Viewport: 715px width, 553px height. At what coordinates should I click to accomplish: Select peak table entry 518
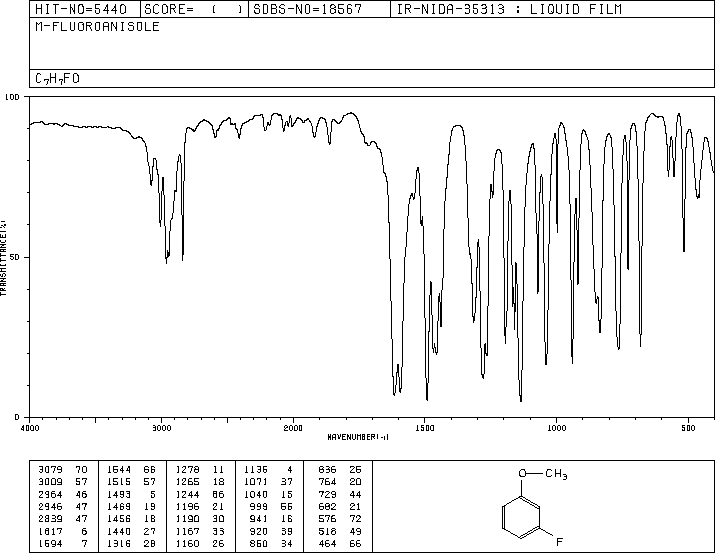click(x=340, y=531)
